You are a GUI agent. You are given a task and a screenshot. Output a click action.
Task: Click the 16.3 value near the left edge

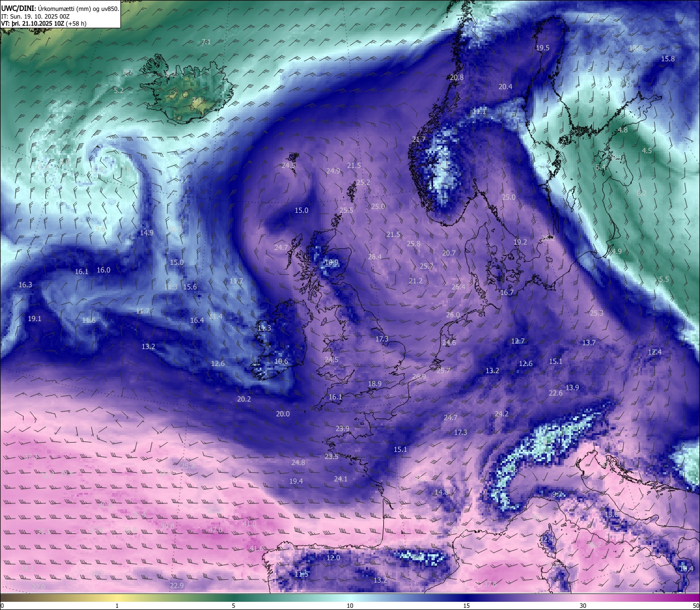click(x=25, y=284)
